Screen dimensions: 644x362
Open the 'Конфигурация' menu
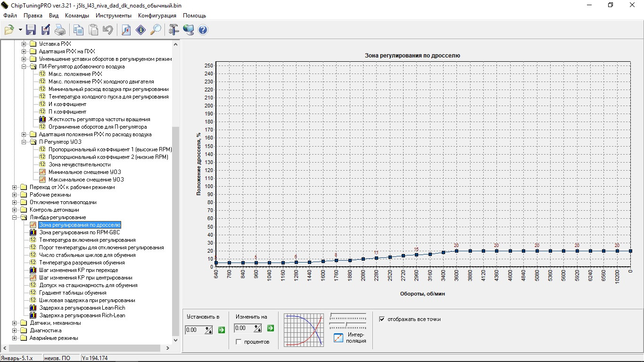click(x=157, y=16)
